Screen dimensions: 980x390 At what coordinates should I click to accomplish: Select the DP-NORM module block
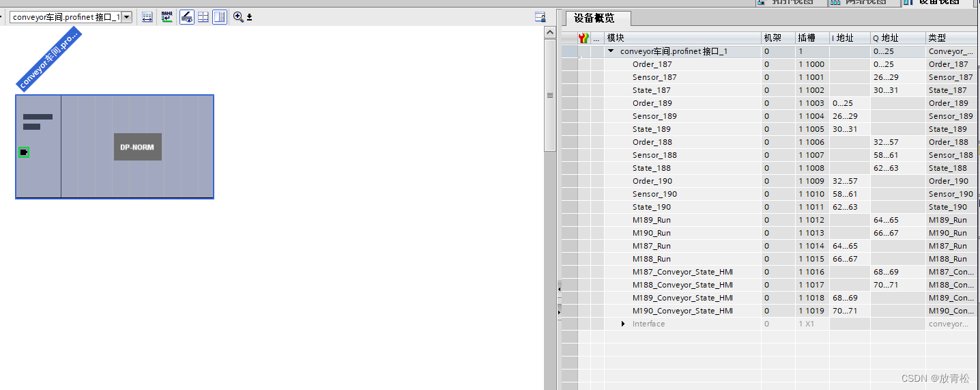click(138, 147)
